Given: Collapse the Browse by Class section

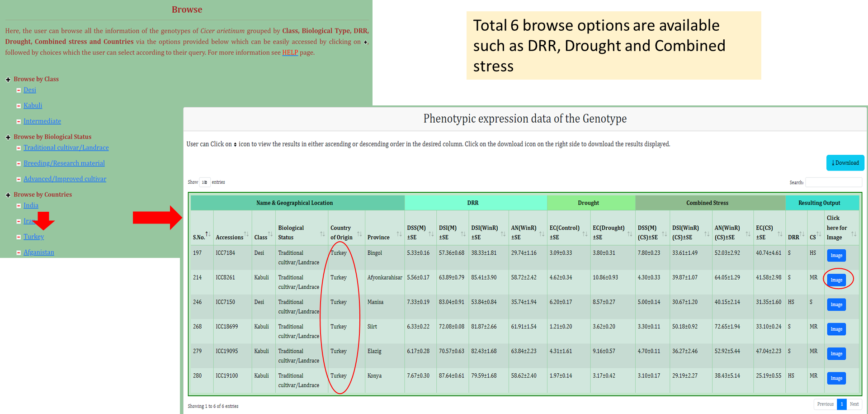Looking at the screenshot, I should coord(8,80).
